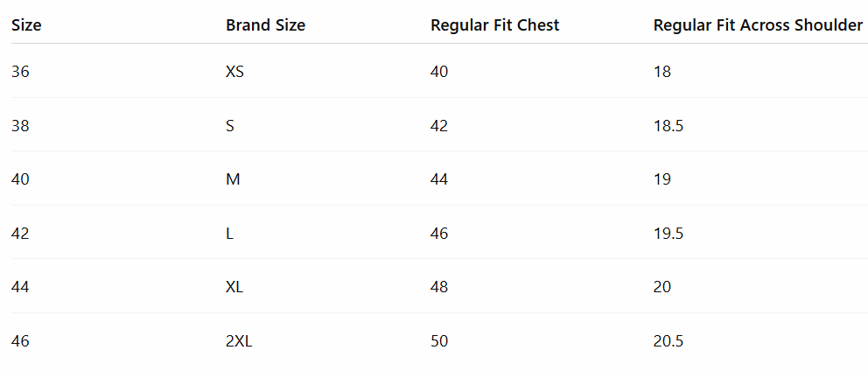This screenshot has height=371, width=868.
Task: Select the S brand size cell
Action: (230, 126)
